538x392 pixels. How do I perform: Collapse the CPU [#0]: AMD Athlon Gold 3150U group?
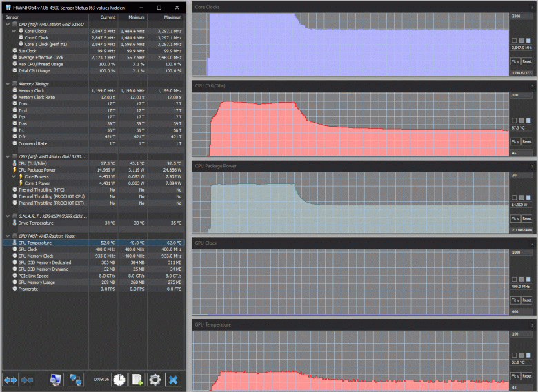point(8,24)
